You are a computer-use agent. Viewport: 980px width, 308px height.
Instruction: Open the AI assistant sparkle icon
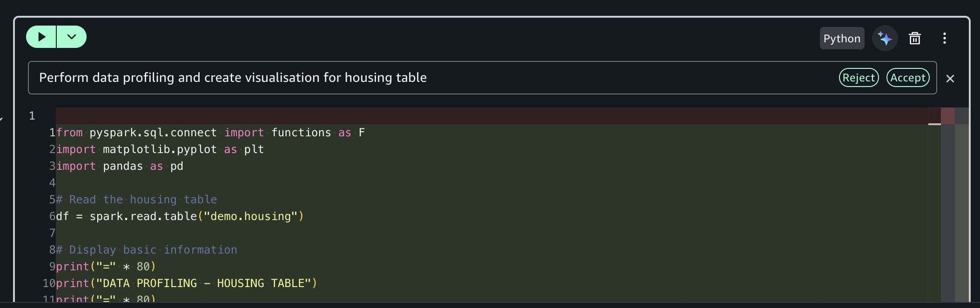pos(885,38)
